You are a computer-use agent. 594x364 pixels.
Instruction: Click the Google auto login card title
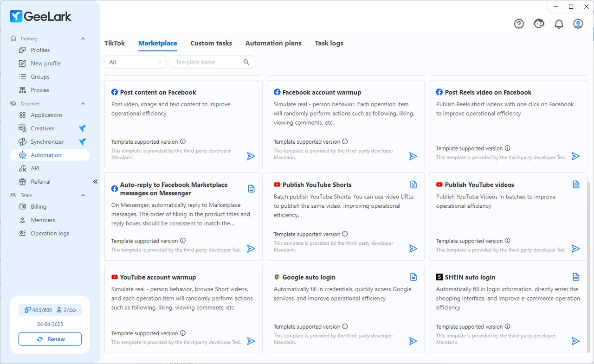pos(309,277)
